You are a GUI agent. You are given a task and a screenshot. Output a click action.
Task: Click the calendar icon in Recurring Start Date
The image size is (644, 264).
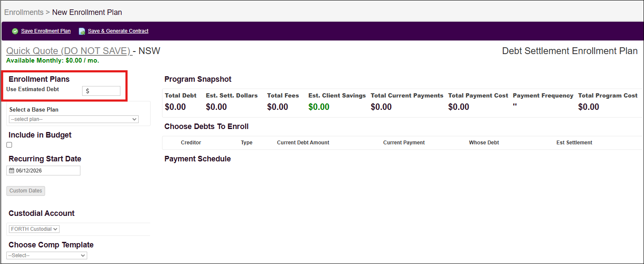tap(11, 171)
